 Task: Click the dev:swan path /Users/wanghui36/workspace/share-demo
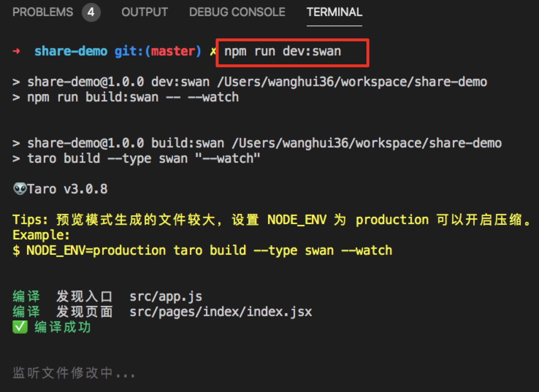point(352,82)
